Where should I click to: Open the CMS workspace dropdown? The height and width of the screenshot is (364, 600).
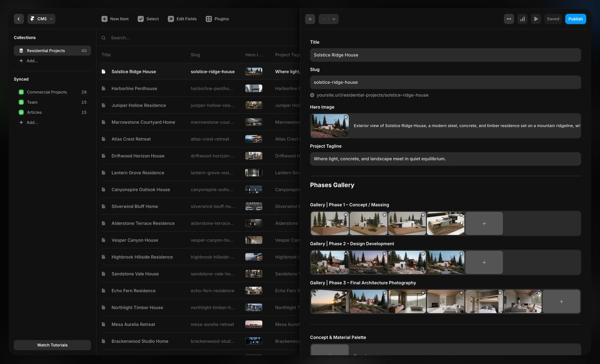tap(41, 19)
